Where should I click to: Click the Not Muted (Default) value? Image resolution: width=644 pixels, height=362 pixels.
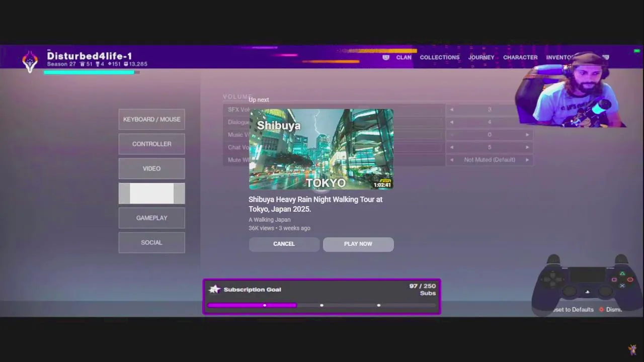pyautogui.click(x=490, y=160)
